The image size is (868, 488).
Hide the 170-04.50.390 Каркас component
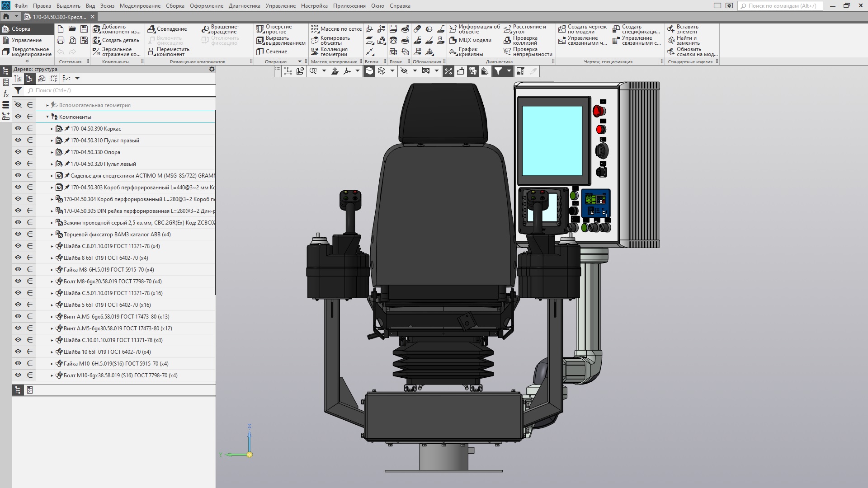coord(18,128)
